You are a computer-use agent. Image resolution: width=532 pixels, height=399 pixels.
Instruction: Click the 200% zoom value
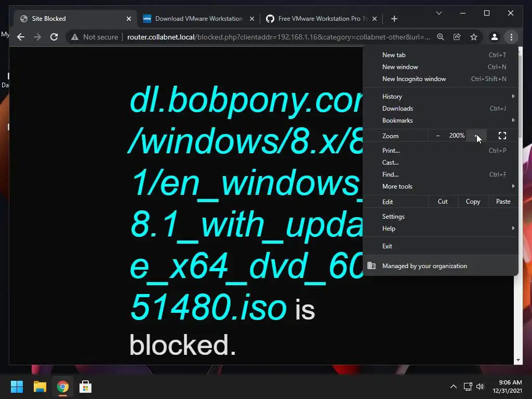pos(457,136)
